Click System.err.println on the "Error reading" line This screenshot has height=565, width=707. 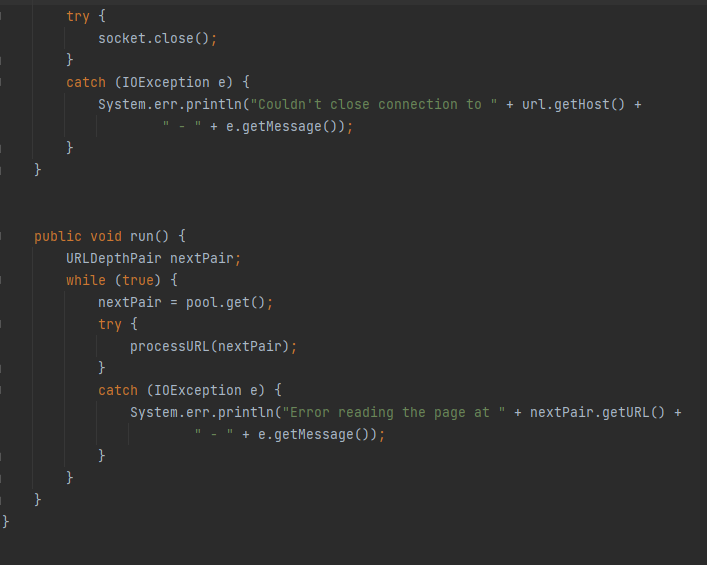(202, 412)
